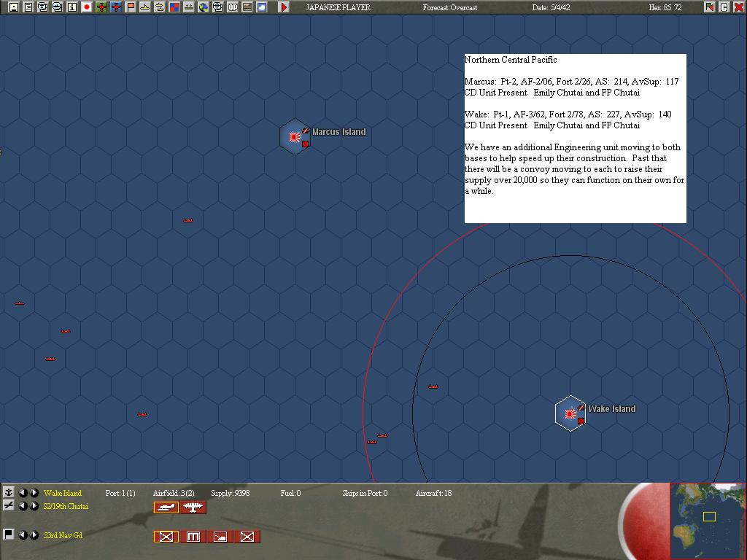Click the 'Forecast: Overcast' status text
The height and width of the screenshot is (560, 747).
point(449,7)
